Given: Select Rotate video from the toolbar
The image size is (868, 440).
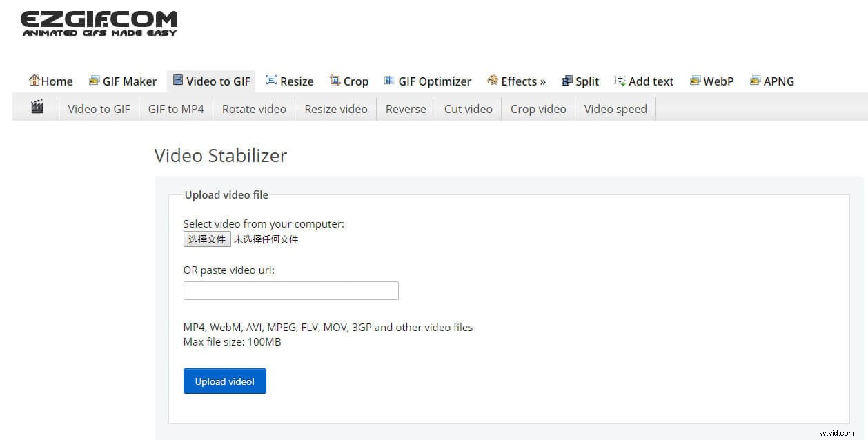Looking at the screenshot, I should 254,108.
